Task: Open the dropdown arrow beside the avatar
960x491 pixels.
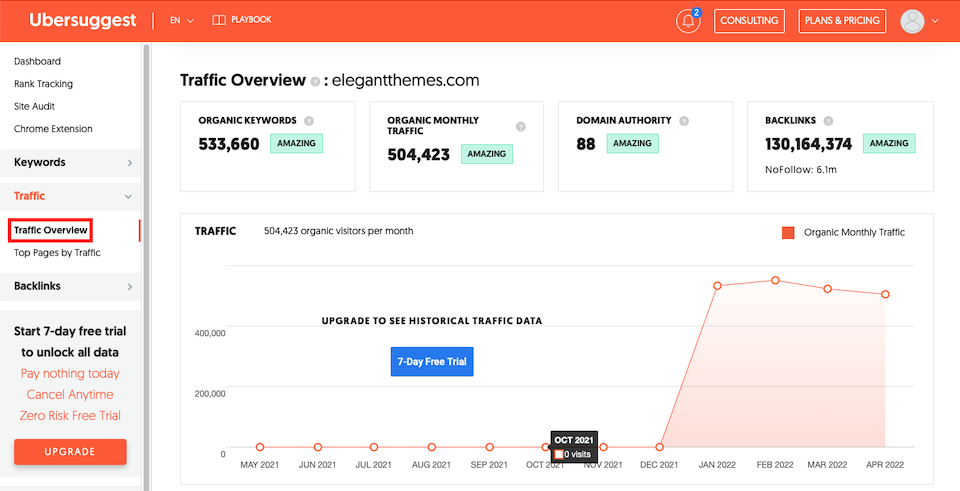Action: click(934, 21)
